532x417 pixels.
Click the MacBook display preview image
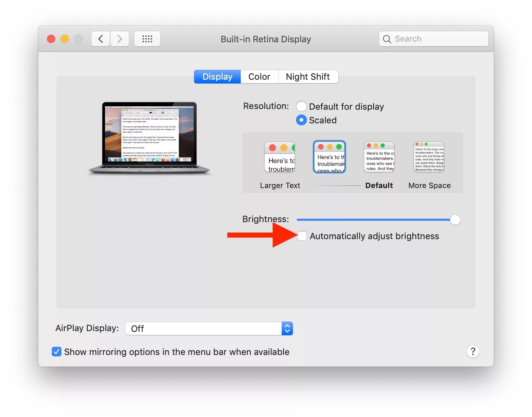click(149, 138)
